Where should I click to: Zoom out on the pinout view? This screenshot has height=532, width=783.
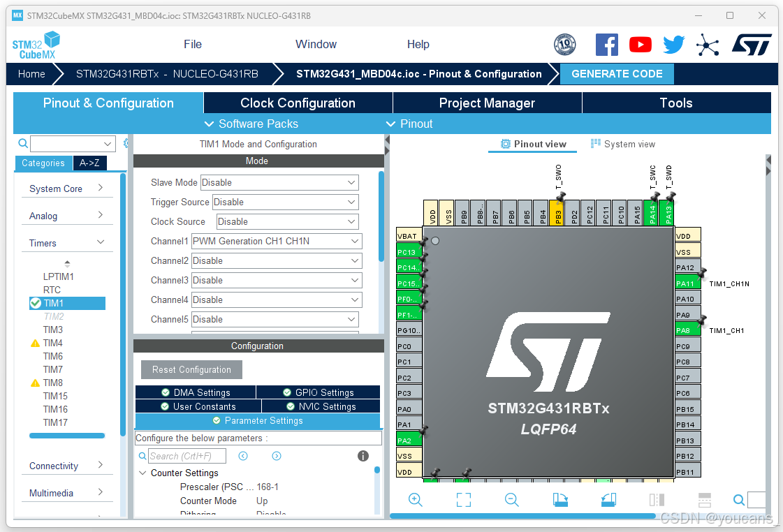point(512,500)
